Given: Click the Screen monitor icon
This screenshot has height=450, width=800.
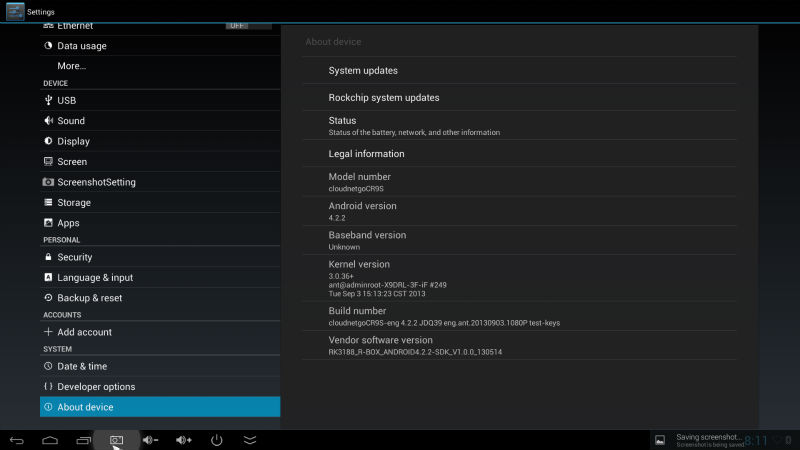Looking at the screenshot, I should 48,162.
